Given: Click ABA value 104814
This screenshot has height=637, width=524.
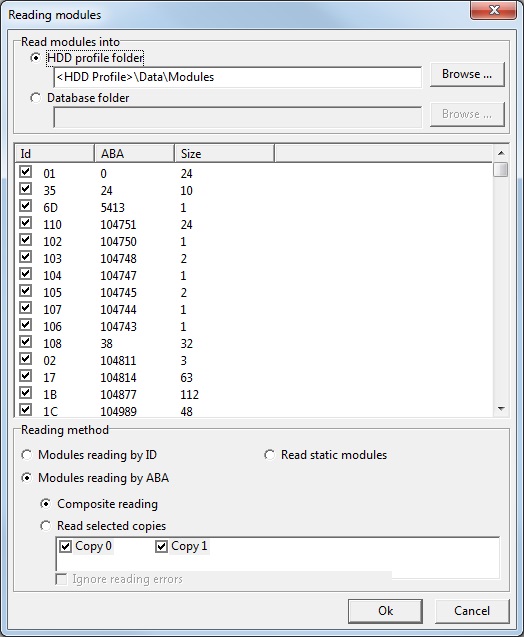Looking at the screenshot, I should click(118, 378).
